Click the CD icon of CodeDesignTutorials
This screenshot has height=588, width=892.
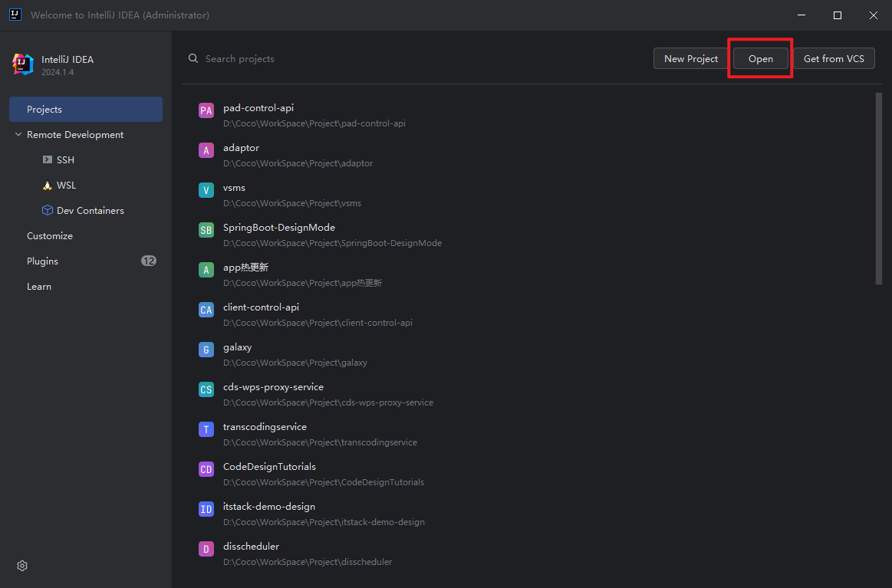[x=206, y=468]
